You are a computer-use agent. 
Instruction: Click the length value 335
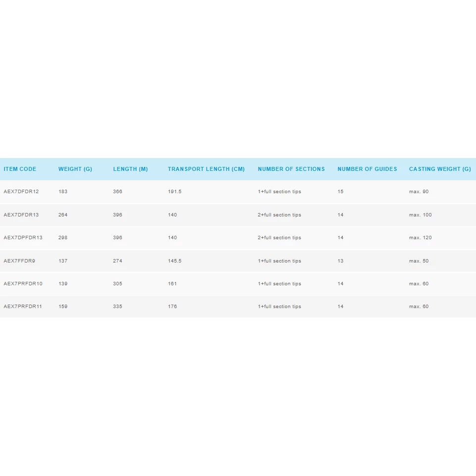pos(117,307)
